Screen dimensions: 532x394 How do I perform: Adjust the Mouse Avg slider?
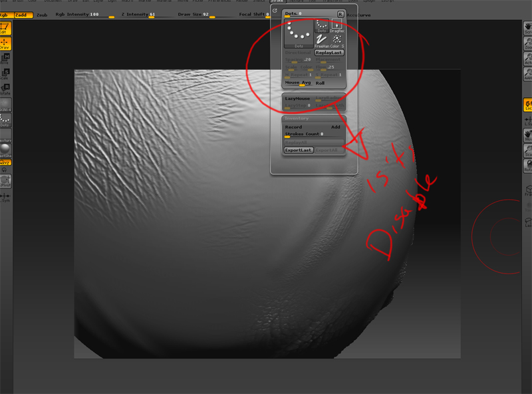point(298,83)
